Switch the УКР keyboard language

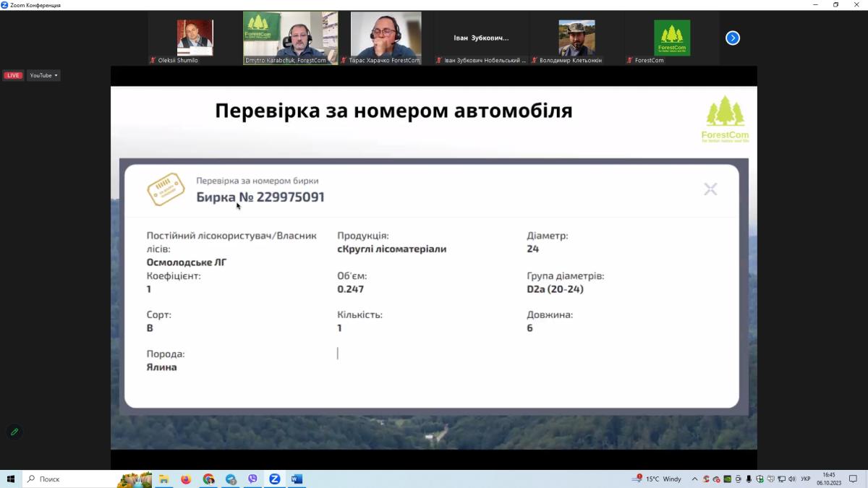[805, 479]
